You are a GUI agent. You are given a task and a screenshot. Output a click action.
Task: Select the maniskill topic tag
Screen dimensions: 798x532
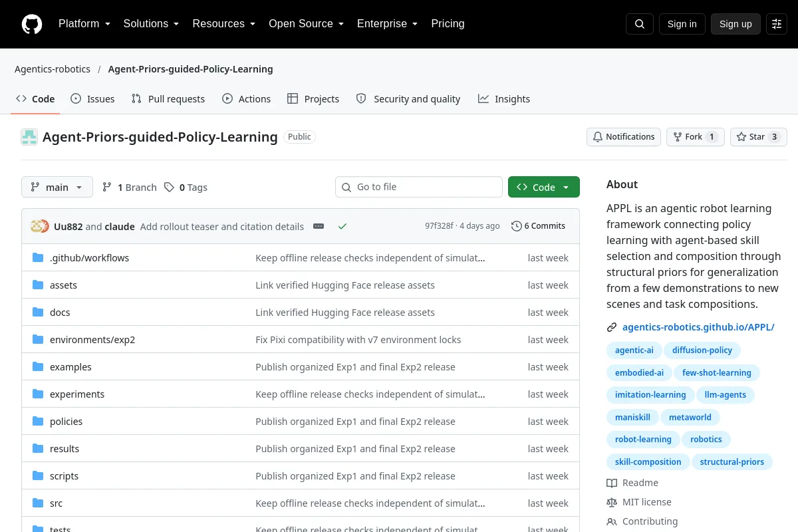pyautogui.click(x=632, y=418)
